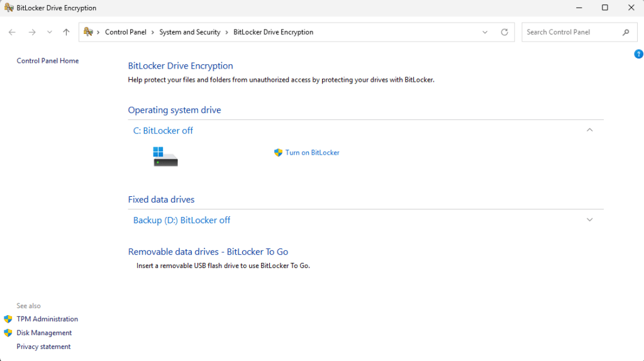Image resolution: width=644 pixels, height=361 pixels.
Task: Expand the Backup (D:) drive section chevron
Action: (x=590, y=220)
